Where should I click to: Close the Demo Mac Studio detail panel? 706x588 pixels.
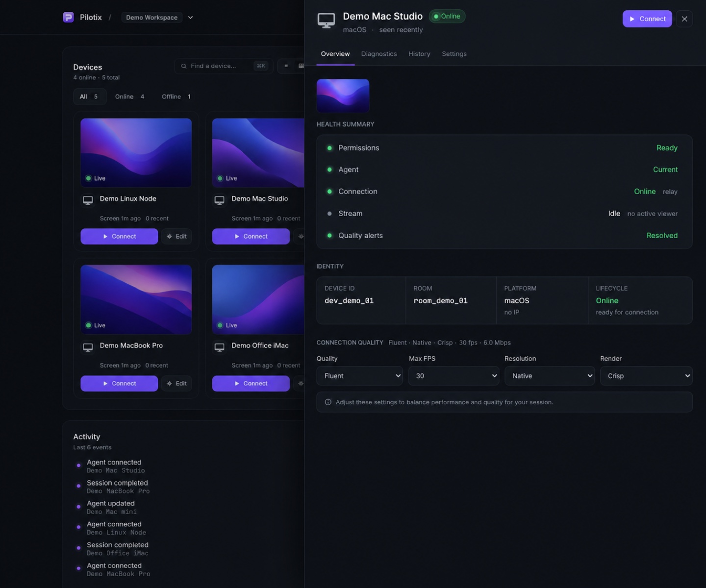[684, 19]
